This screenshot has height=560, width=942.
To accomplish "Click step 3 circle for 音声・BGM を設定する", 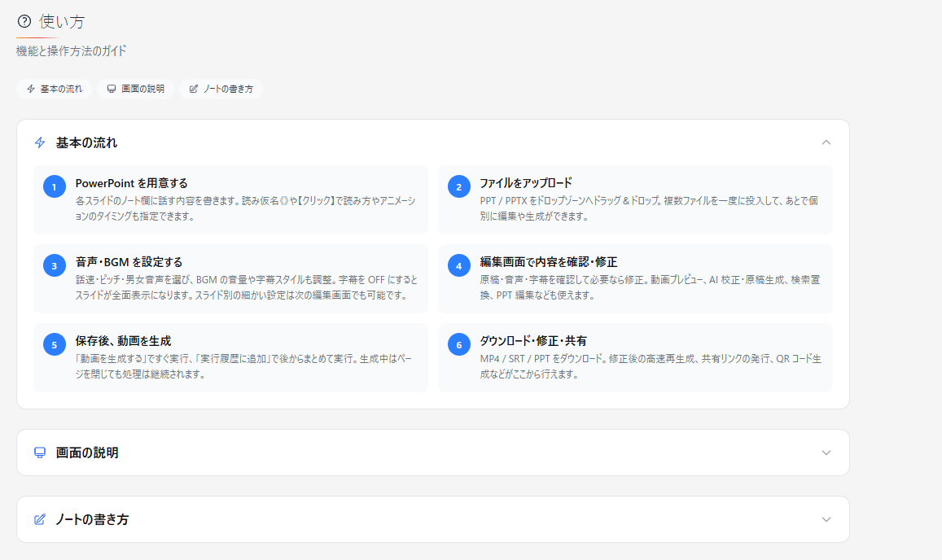I will pyautogui.click(x=54, y=265).
